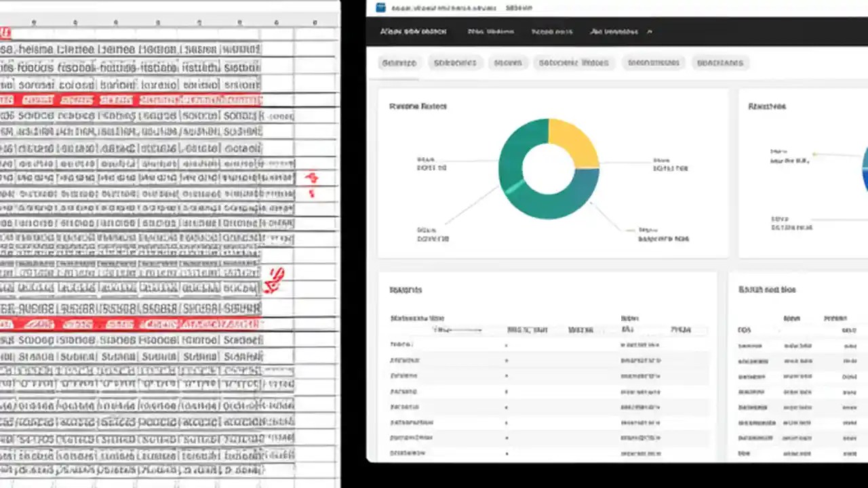Click the Reports panel heading link
Image resolution: width=868 pixels, height=488 pixels.
coord(405,289)
